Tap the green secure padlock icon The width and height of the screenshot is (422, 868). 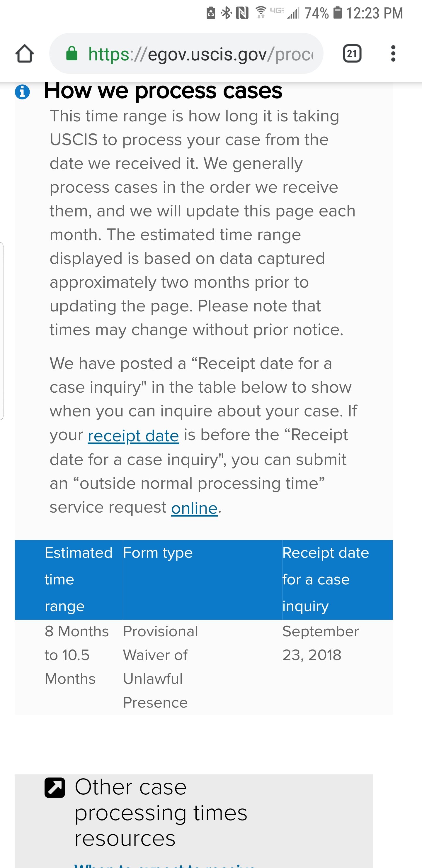coord(72,53)
